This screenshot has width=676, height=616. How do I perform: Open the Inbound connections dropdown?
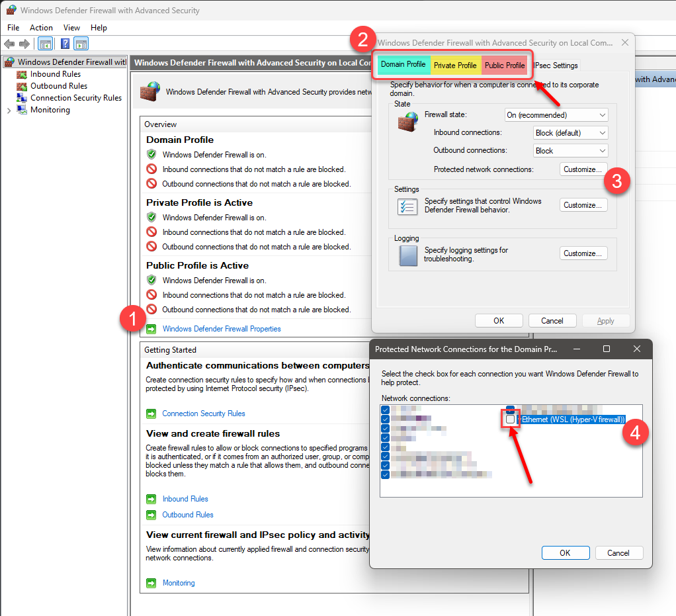[x=570, y=133]
